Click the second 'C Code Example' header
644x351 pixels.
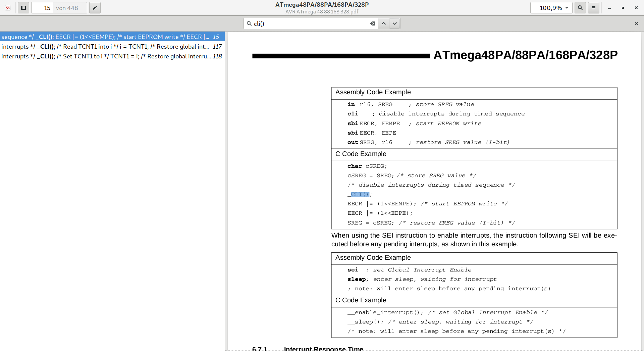point(361,300)
